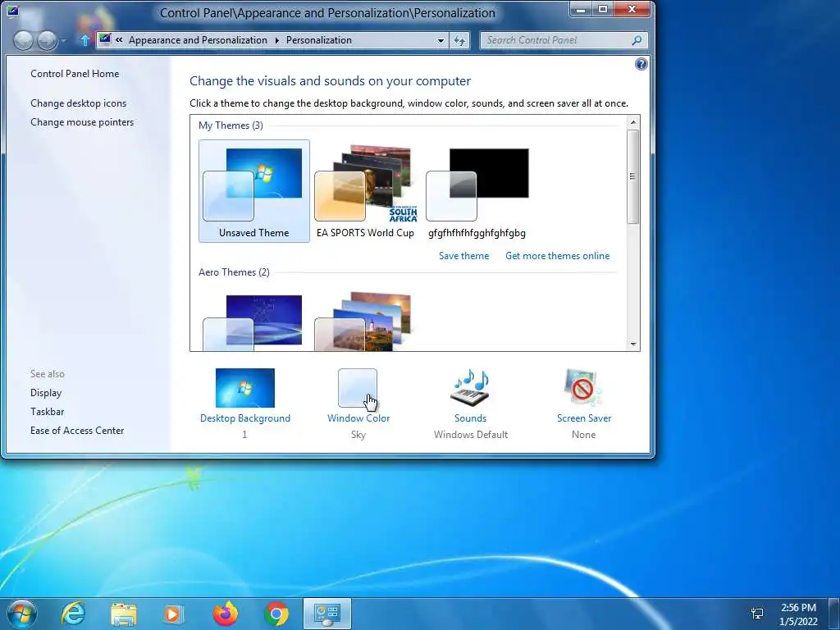Click the Show desktop strip at taskbar end
Viewport: 840px width, 630px height.
(835, 614)
